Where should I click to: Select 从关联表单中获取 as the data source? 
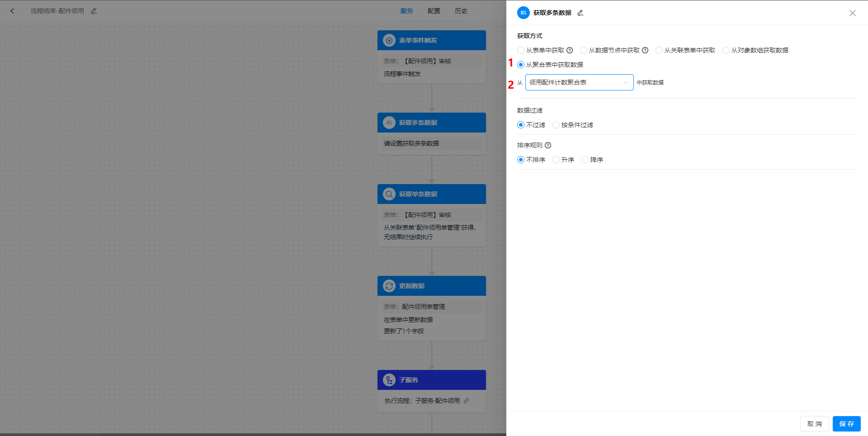coord(659,50)
